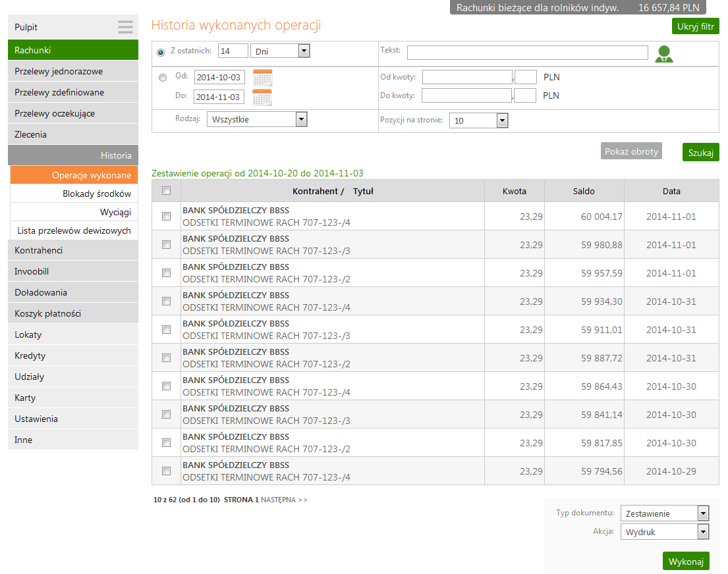Open Zlecenia menu item

click(73, 134)
